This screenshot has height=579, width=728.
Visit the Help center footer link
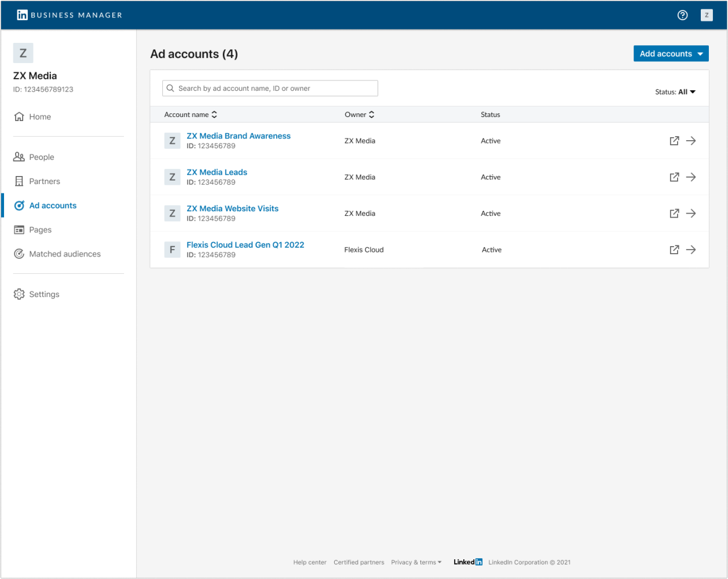310,562
